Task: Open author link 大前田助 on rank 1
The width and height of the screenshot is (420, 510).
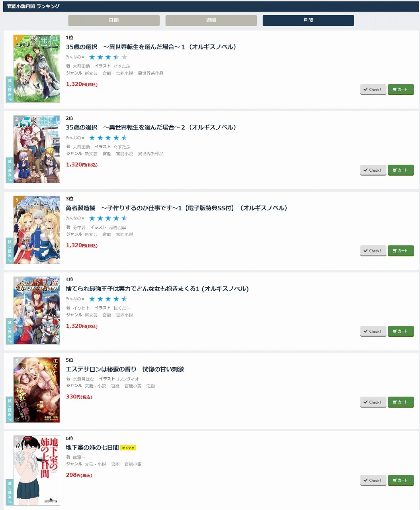Action: [81, 66]
